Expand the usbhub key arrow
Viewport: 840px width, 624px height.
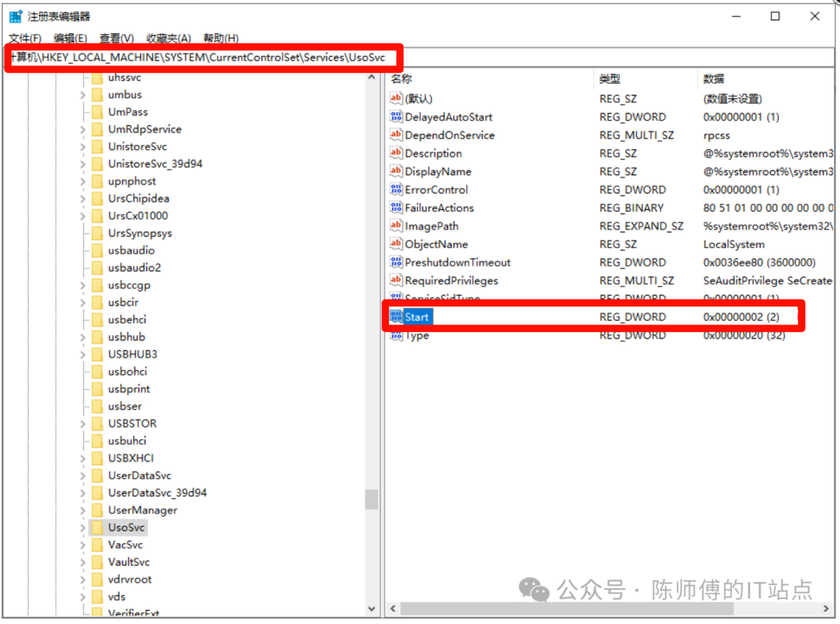point(82,337)
